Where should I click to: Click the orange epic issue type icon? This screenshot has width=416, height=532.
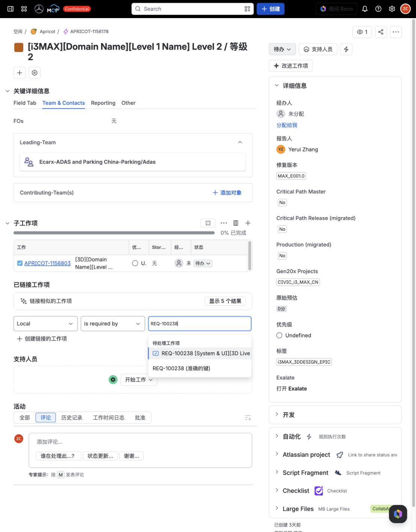(x=19, y=47)
